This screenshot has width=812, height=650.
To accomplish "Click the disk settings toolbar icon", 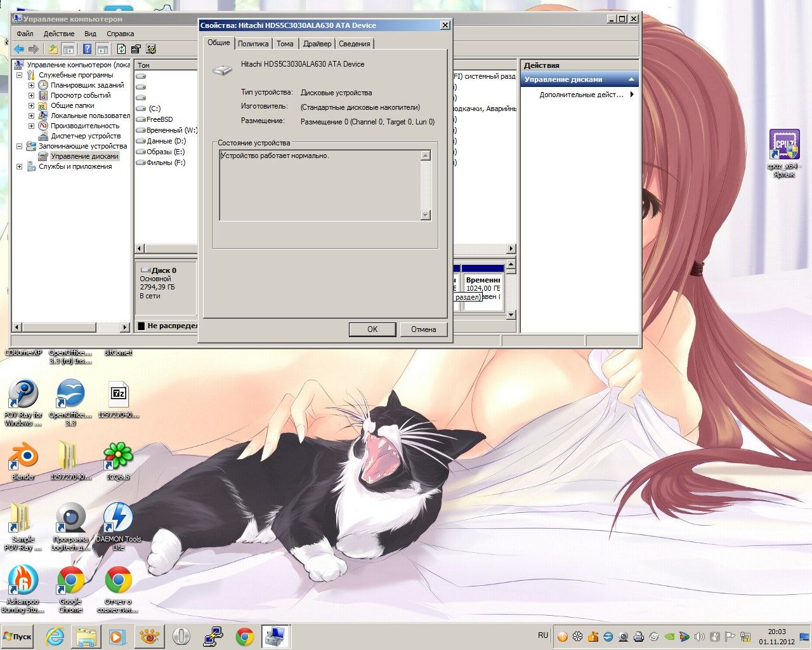I will [x=151, y=49].
